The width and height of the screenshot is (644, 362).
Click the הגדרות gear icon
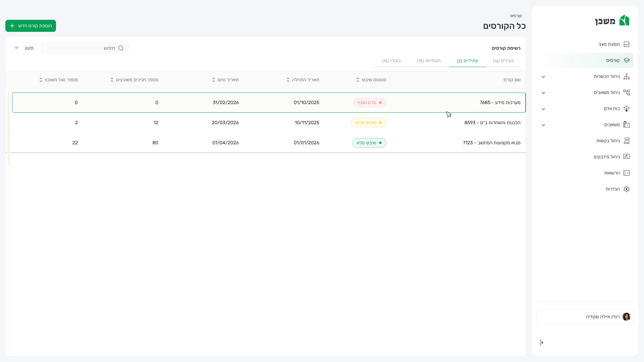(x=626, y=189)
